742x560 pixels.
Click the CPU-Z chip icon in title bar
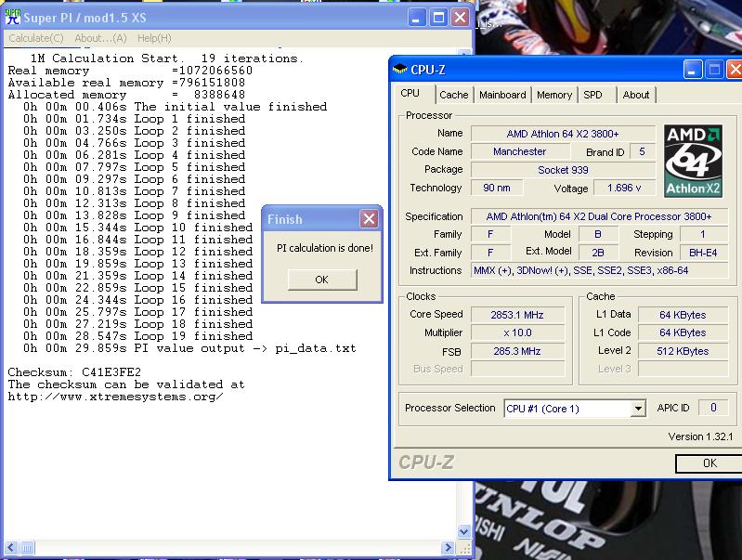[400, 70]
